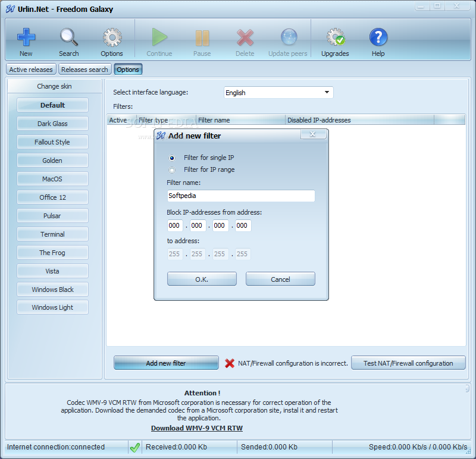
Task: Apply the Golden skin
Action: (x=52, y=161)
